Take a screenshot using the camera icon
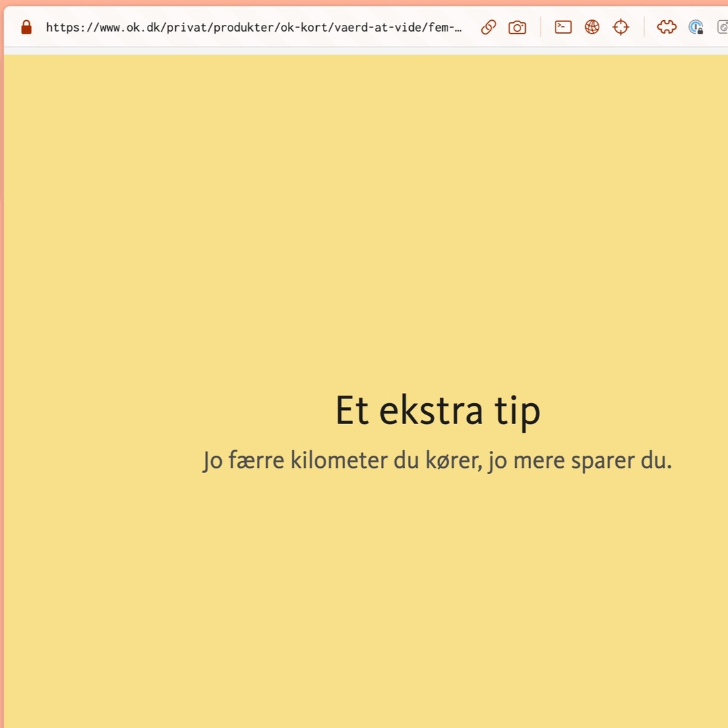 (x=517, y=28)
